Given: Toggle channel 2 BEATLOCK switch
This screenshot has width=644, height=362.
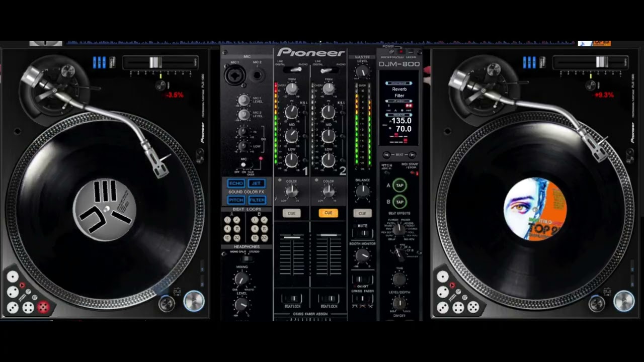Looking at the screenshot, I should coord(329,298).
